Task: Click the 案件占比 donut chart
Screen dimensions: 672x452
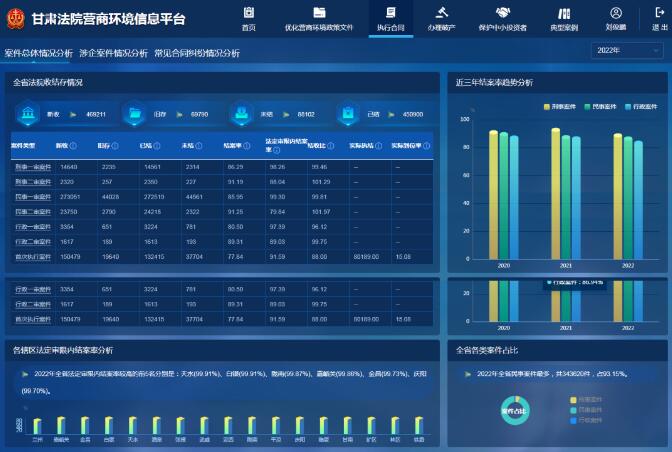Action: [511, 411]
